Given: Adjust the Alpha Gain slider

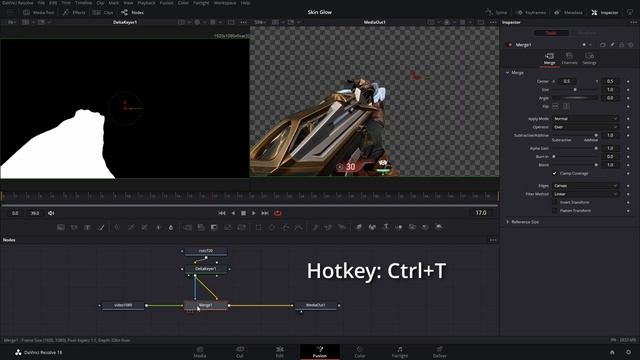Looking at the screenshot, I should point(575,148).
